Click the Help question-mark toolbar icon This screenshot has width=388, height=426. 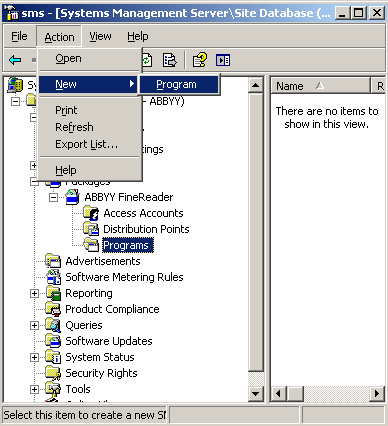pos(199,60)
